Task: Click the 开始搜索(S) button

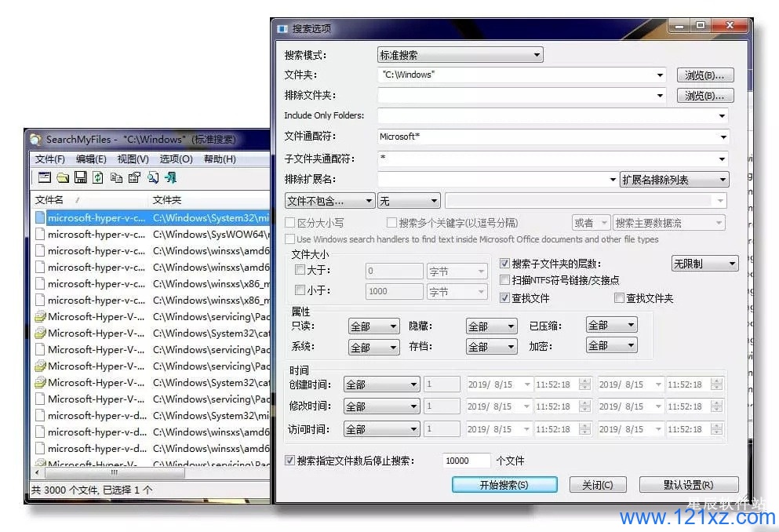Action: click(x=504, y=484)
